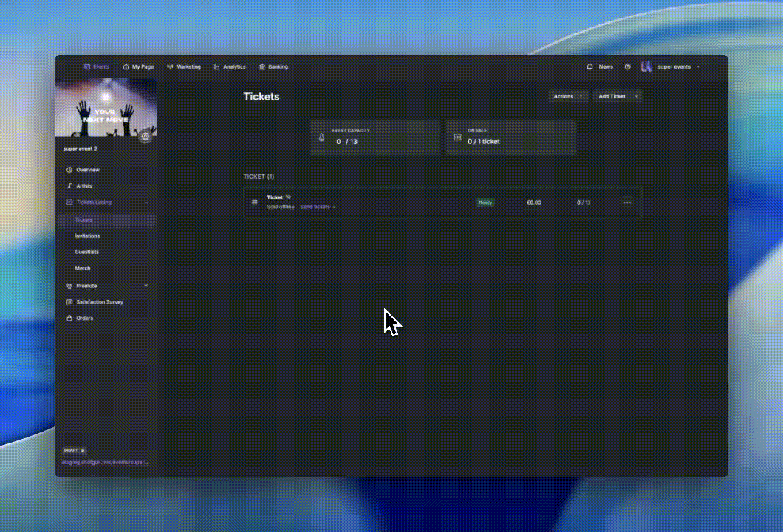Open the staging.shotgun.live event link
The height and width of the screenshot is (532, 783).
pyautogui.click(x=105, y=462)
